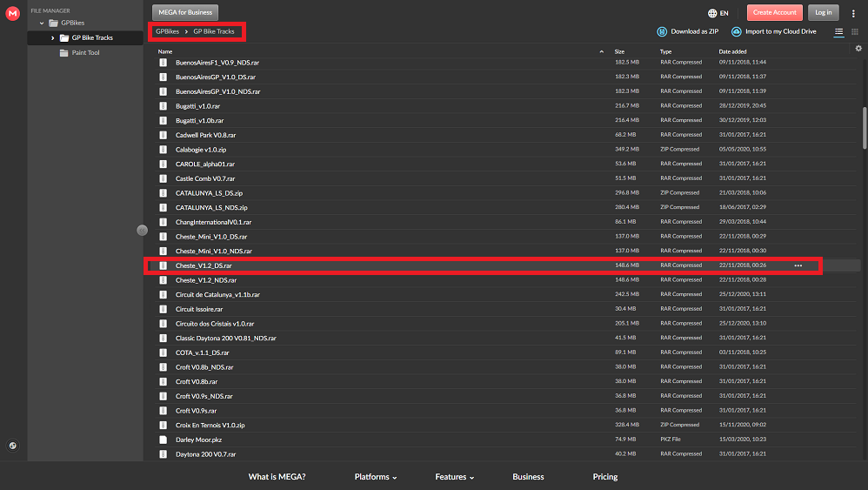Click What is MEGA? footer link

click(277, 477)
